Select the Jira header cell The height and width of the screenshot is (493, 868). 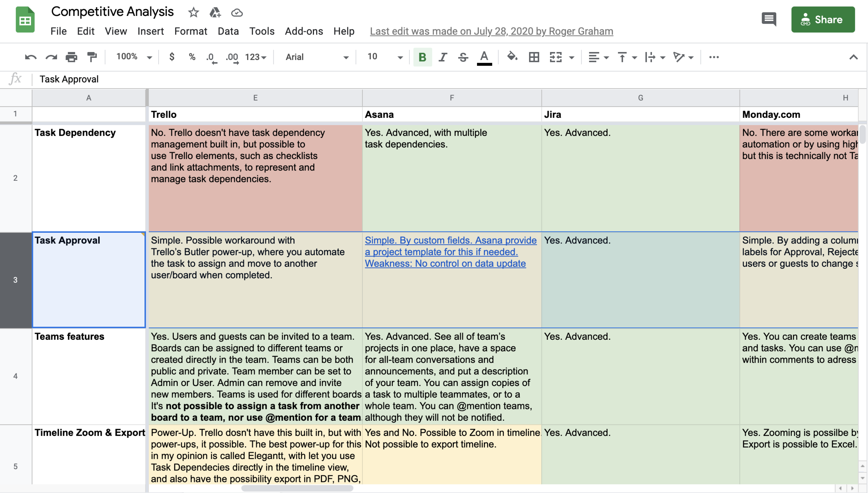point(640,114)
